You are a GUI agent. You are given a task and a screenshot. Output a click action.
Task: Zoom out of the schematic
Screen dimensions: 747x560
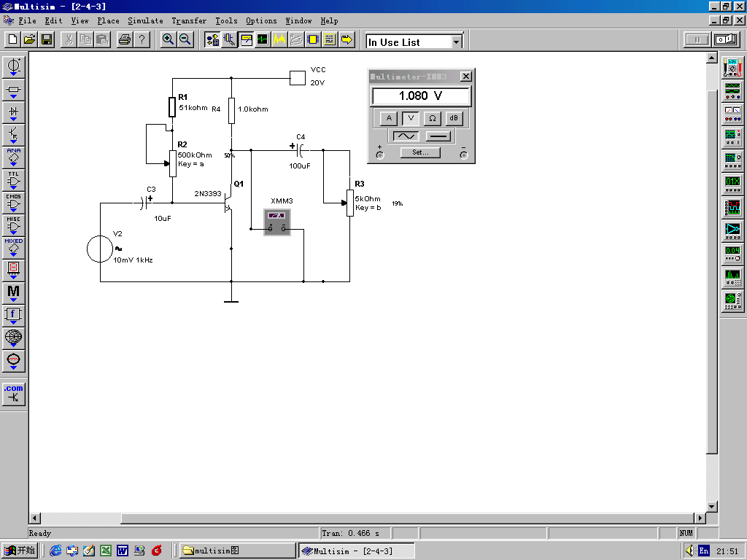[x=185, y=39]
